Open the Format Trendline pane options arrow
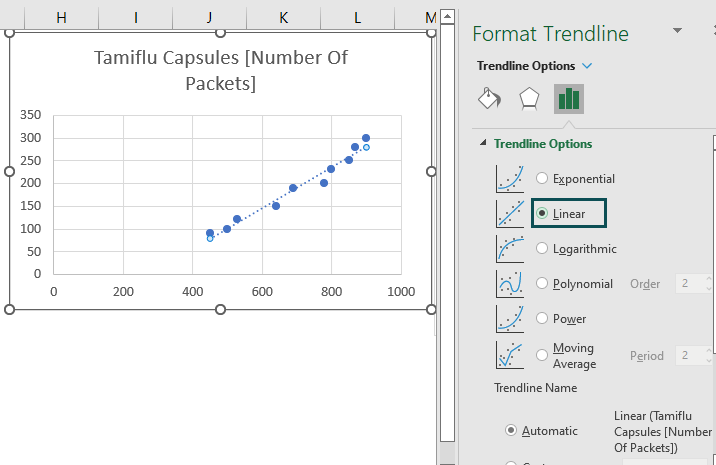716x465 pixels. 678,31
